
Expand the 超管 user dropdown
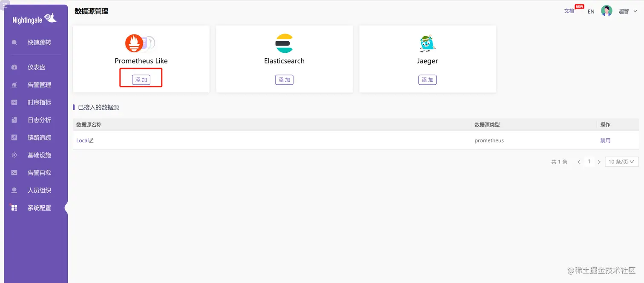pos(627,11)
